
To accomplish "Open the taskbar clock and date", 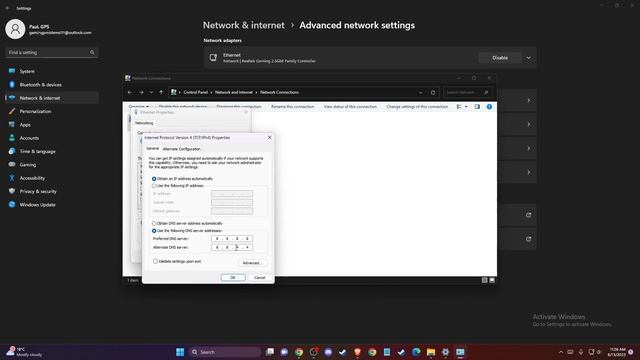I will tap(617, 352).
